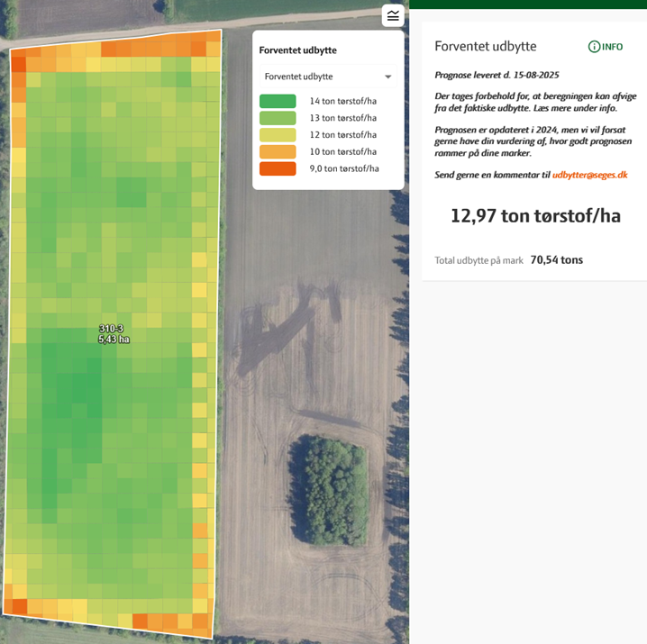This screenshot has height=644, width=647.
Task: Expand the Forventet udbytte dropdown arrow
Action: click(x=388, y=77)
